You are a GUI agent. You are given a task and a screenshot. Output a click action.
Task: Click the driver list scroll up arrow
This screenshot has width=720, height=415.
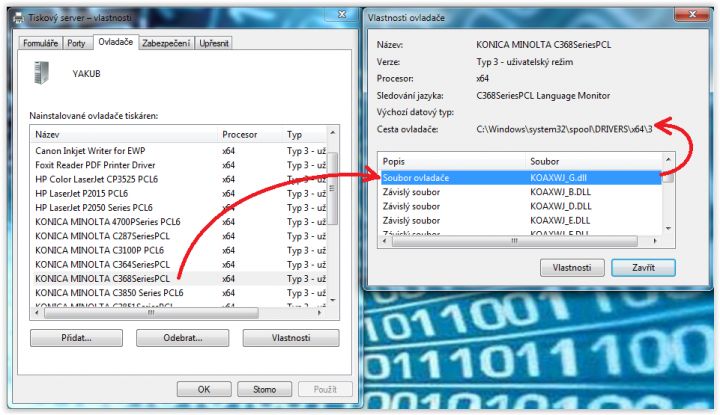(333, 133)
